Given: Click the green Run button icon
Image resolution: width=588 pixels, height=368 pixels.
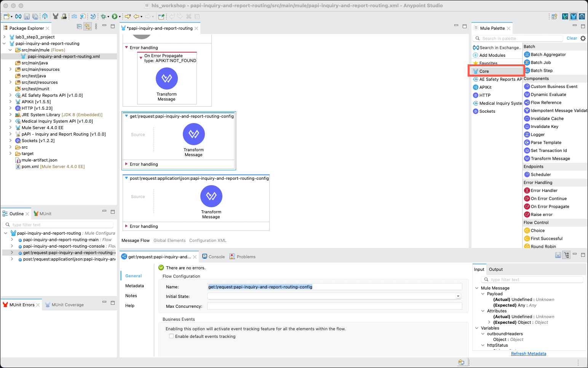Looking at the screenshot, I should pos(114,16).
